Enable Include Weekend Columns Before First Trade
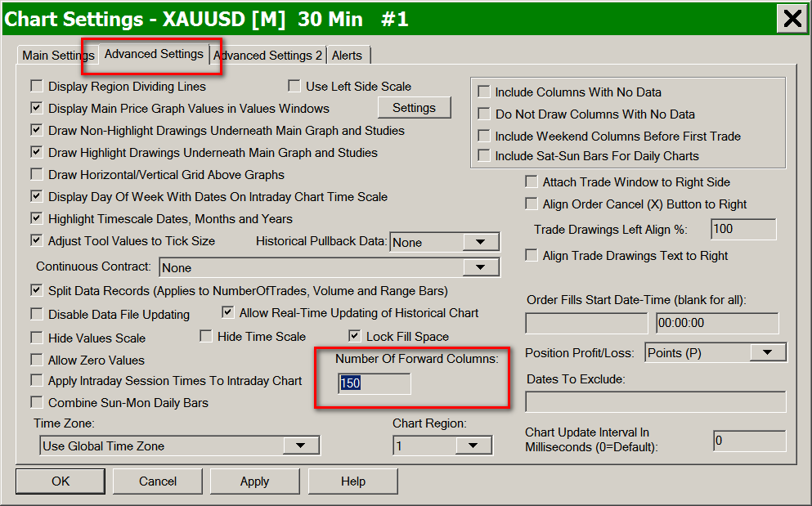This screenshot has width=812, height=506. pos(484,137)
